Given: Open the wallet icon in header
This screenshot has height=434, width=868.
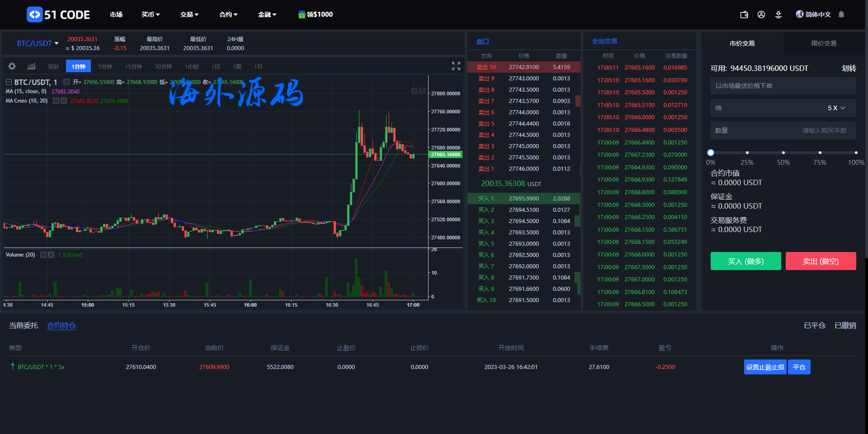Looking at the screenshot, I should [x=744, y=14].
